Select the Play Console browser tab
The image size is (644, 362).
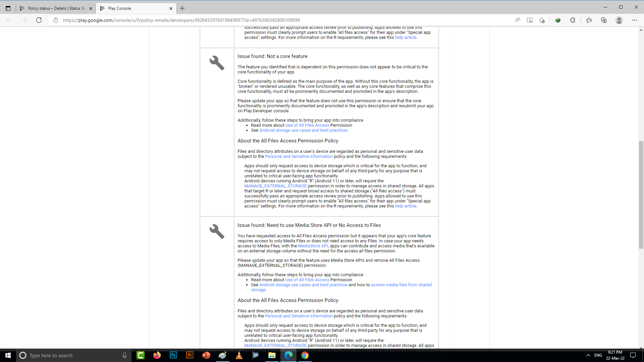[x=136, y=8]
